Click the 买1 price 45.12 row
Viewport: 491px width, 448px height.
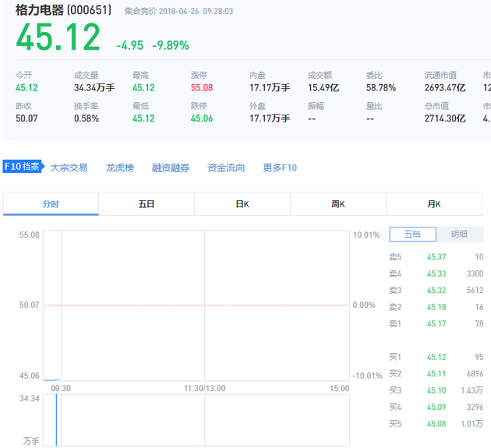pos(436,357)
